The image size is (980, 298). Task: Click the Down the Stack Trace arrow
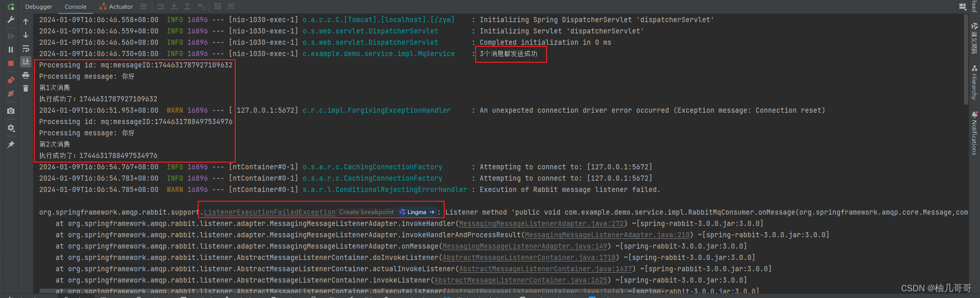pyautogui.click(x=26, y=35)
